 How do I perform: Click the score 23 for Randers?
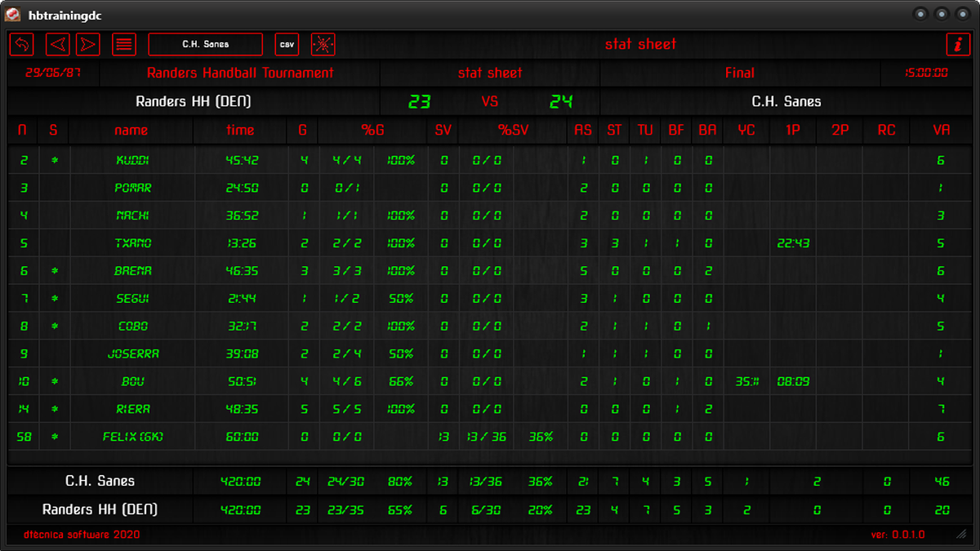[x=419, y=102]
